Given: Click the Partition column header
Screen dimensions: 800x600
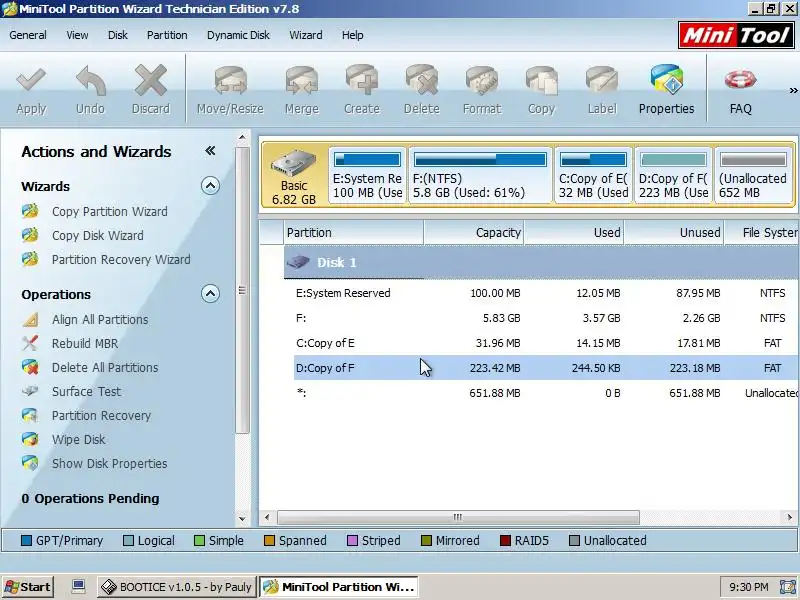Looking at the screenshot, I should click(354, 233).
